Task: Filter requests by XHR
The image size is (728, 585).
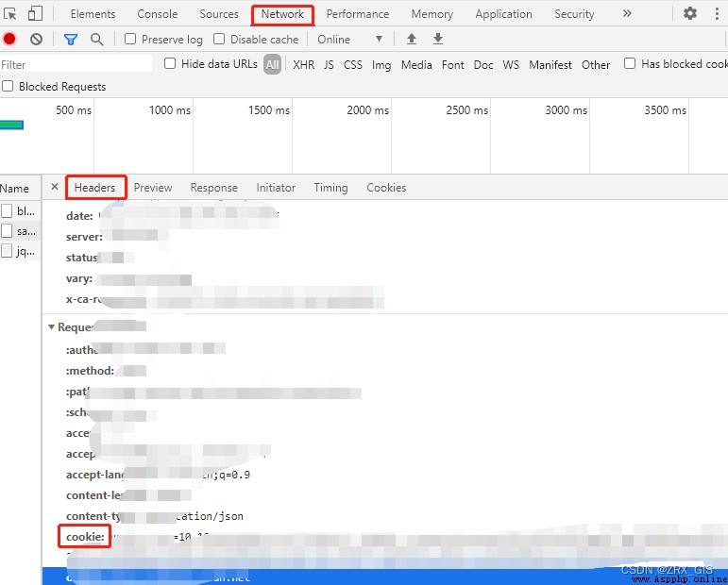Action: tap(304, 64)
